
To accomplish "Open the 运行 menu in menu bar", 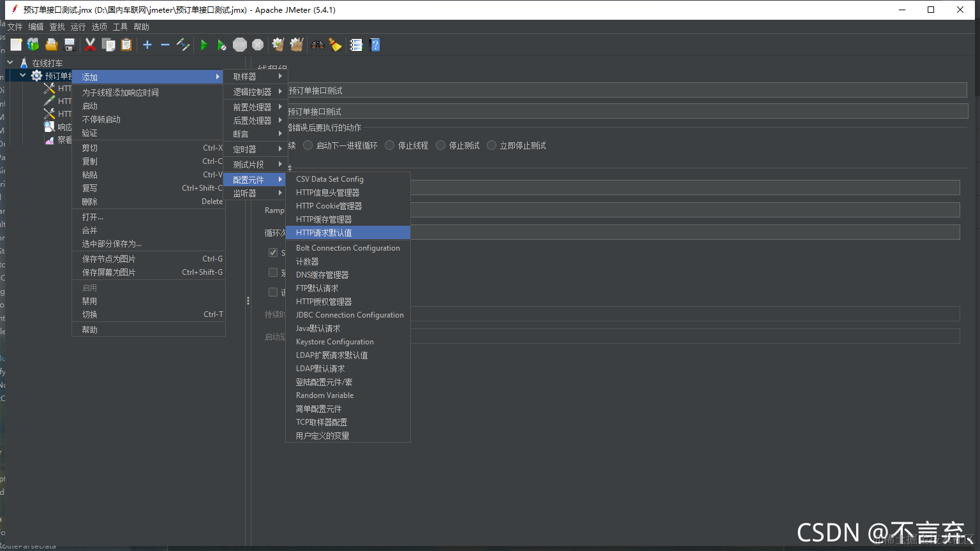I will (78, 27).
